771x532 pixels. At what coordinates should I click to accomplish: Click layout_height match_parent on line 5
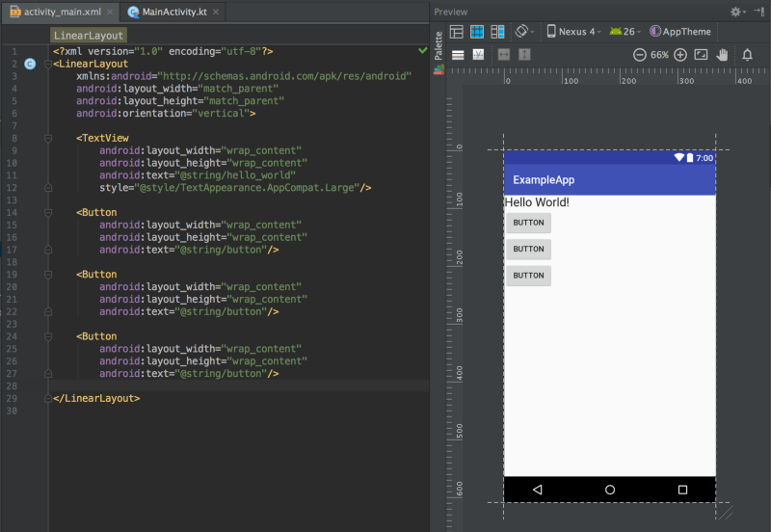coord(180,101)
